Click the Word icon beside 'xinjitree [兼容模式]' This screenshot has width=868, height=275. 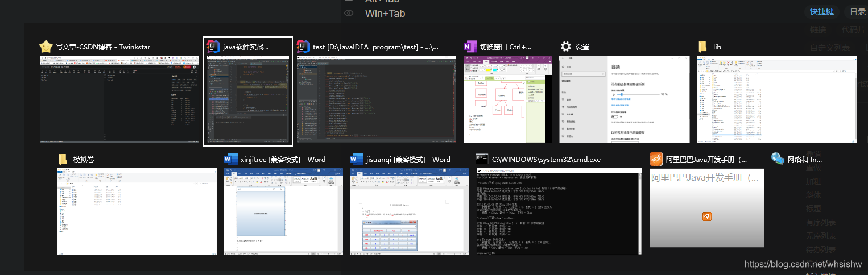pos(230,159)
